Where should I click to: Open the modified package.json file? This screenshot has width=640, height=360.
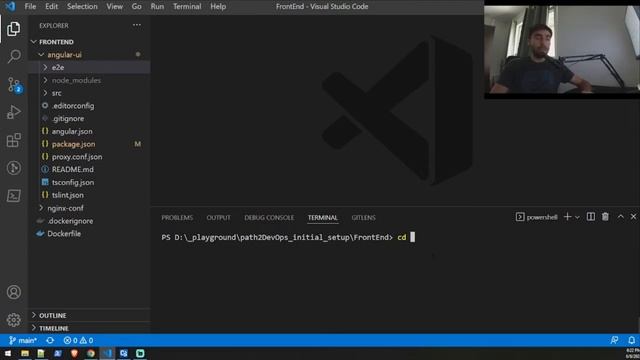[x=89, y=144]
